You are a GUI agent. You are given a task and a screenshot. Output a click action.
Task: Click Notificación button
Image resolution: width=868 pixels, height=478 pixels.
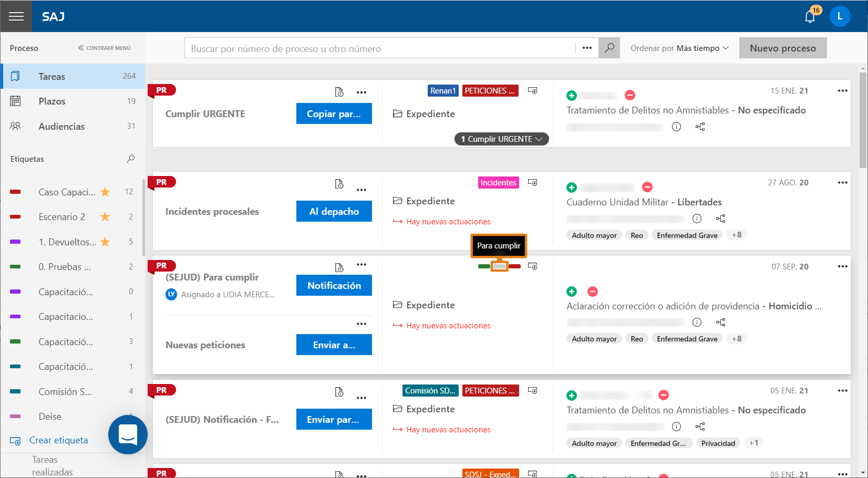[334, 285]
